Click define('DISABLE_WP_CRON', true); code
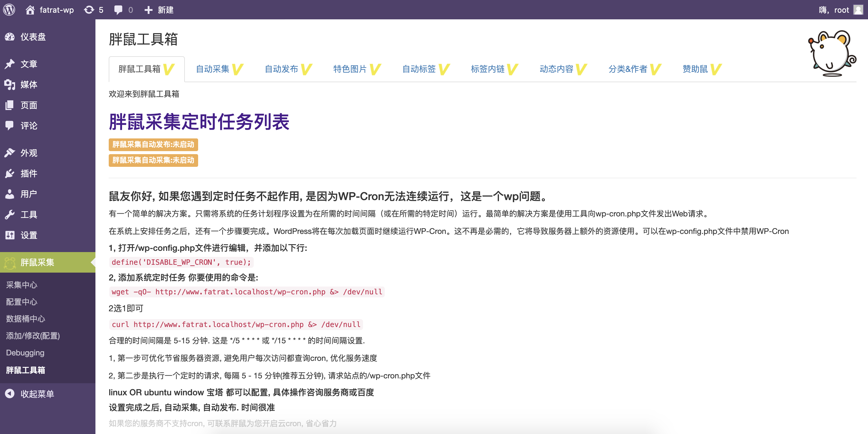Screen dimensions: 868x434 [181, 262]
